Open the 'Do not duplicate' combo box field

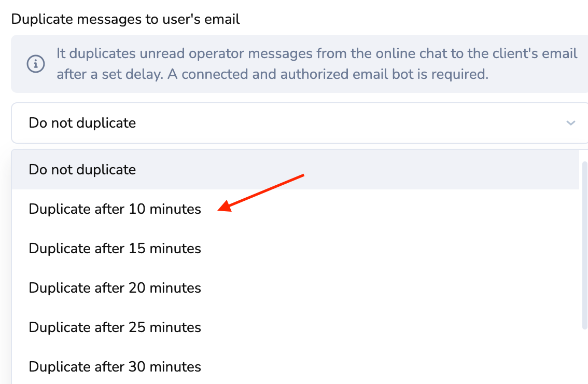click(259, 123)
